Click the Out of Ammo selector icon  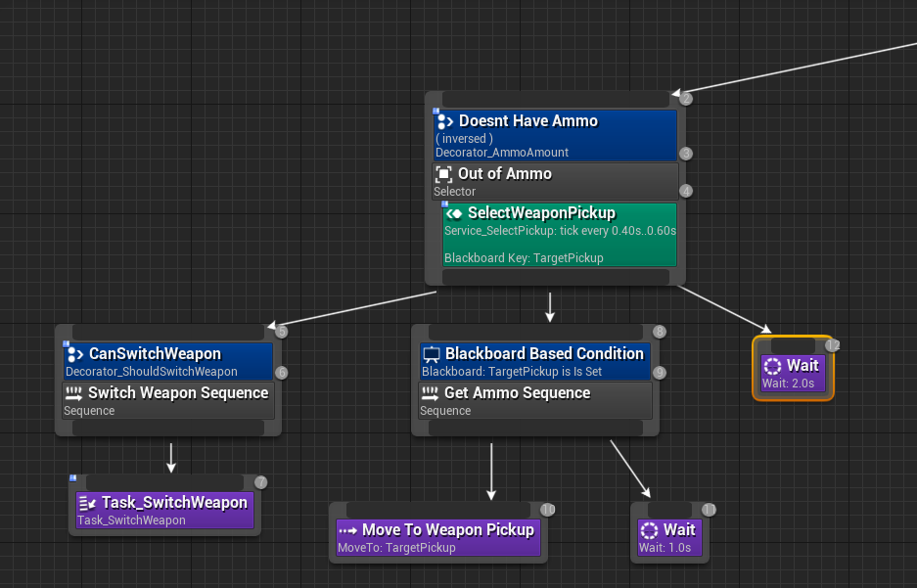(445, 174)
